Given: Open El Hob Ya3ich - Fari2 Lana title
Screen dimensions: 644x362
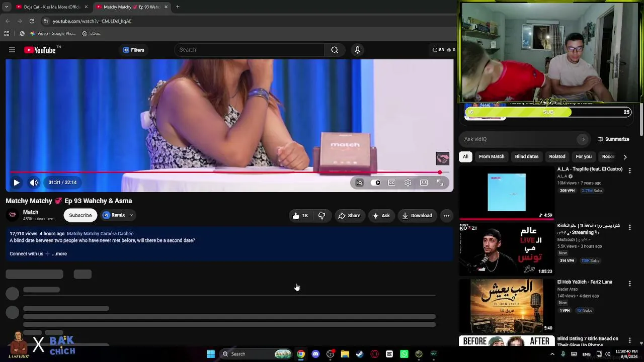Looking at the screenshot, I should click(585, 282).
